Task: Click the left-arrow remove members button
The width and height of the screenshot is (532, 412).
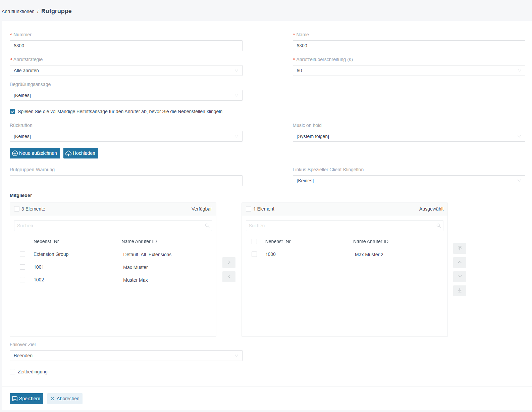Action: 229,277
